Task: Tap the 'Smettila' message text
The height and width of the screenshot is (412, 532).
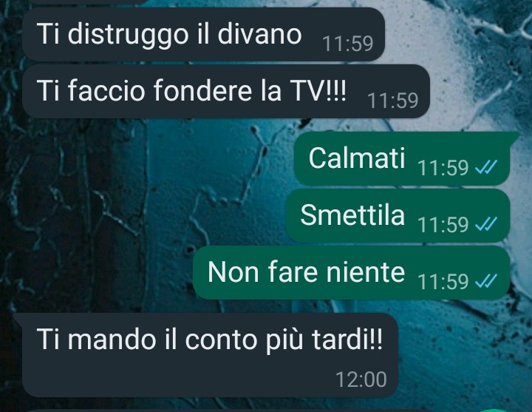Action: 352,215
